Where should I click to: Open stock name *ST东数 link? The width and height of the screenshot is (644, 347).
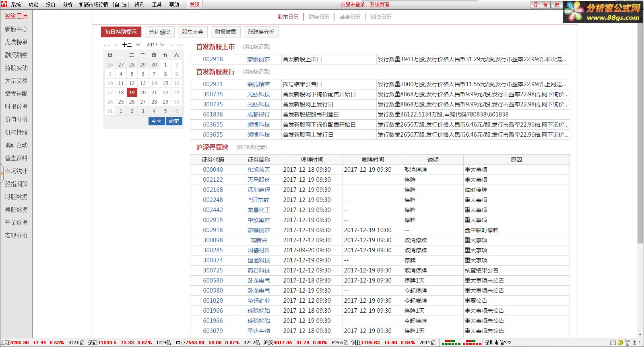[258, 200]
